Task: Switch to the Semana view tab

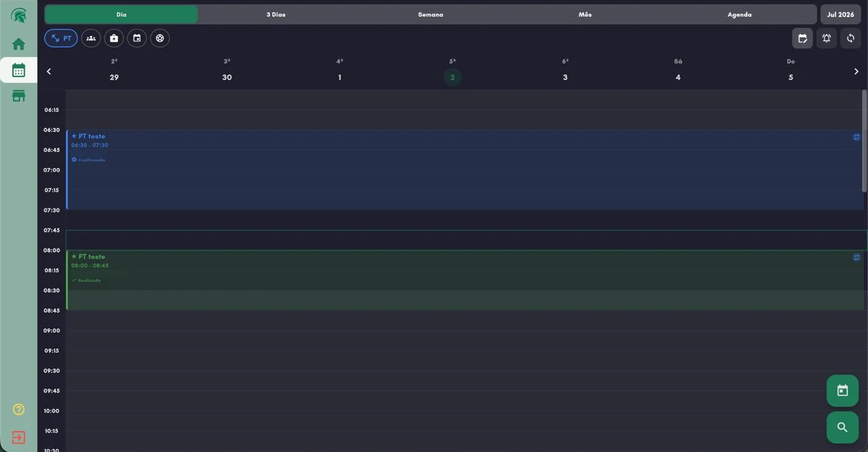Action: pos(431,14)
